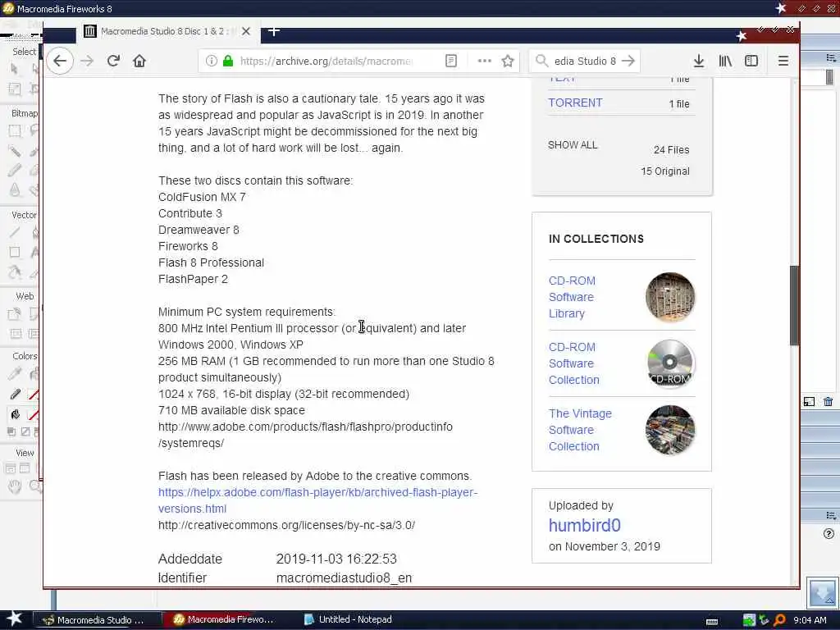The width and height of the screenshot is (840, 630).
Task: Select the Scale tool in Fireworks
Action: click(x=15, y=89)
